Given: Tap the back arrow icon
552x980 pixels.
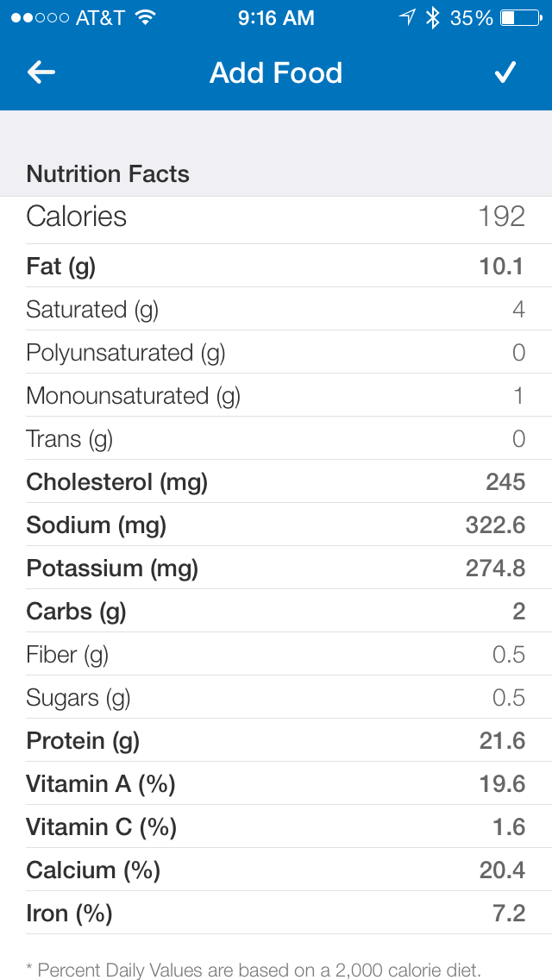Looking at the screenshot, I should tap(41, 73).
